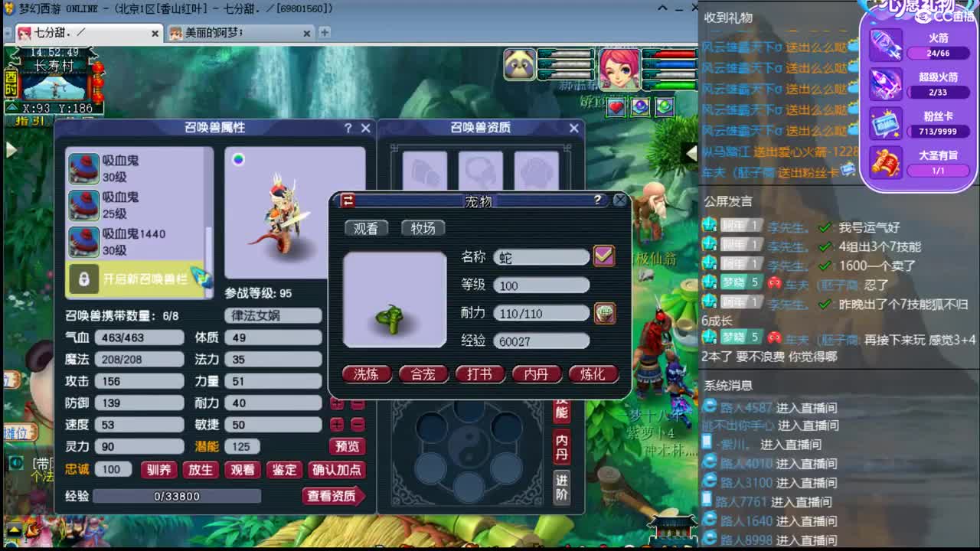
Task: Click the yin-yang symbol in skill wheel
Action: pyautogui.click(x=469, y=446)
